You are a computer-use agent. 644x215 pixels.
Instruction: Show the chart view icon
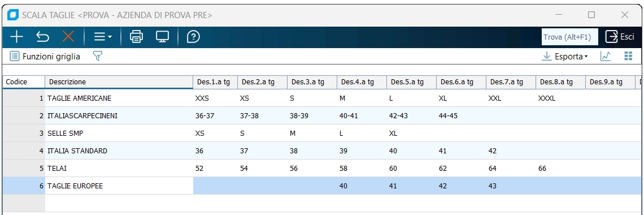[606, 57]
